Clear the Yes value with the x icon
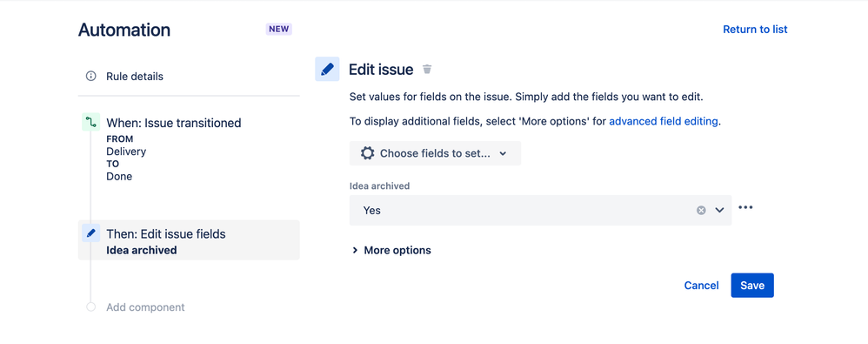The width and height of the screenshot is (868, 344). pos(701,211)
